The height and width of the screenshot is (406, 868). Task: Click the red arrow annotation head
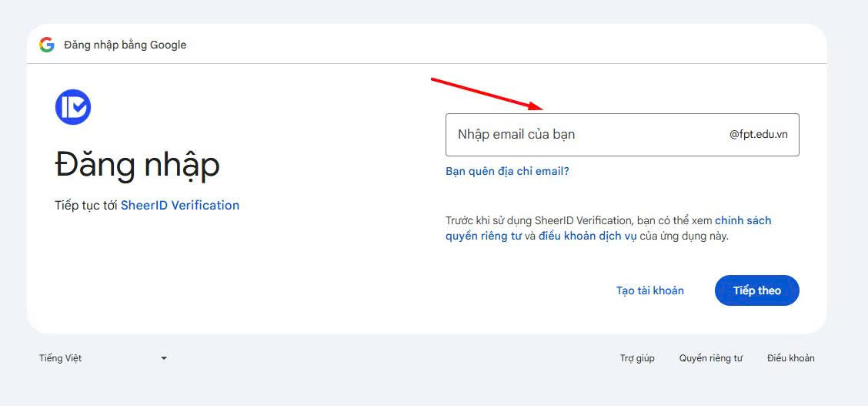tap(536, 106)
